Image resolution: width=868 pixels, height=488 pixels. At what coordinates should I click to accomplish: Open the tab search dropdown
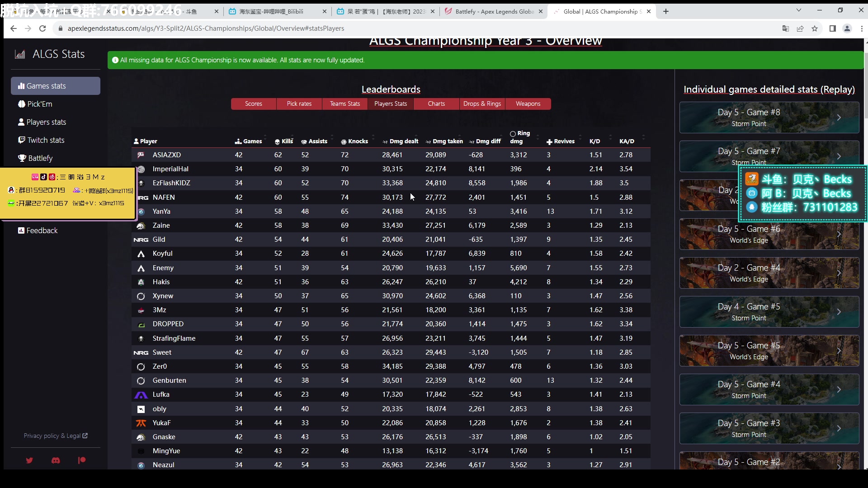tap(799, 10)
